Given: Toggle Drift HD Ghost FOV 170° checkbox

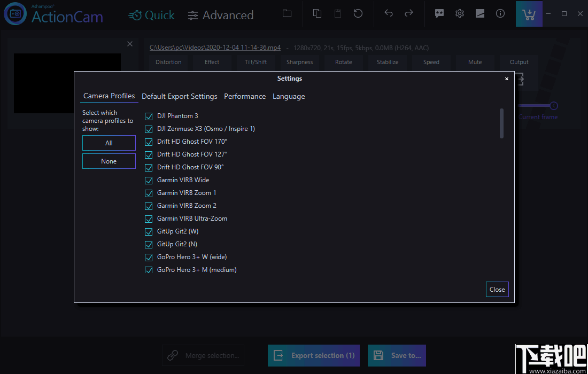Looking at the screenshot, I should tap(149, 142).
